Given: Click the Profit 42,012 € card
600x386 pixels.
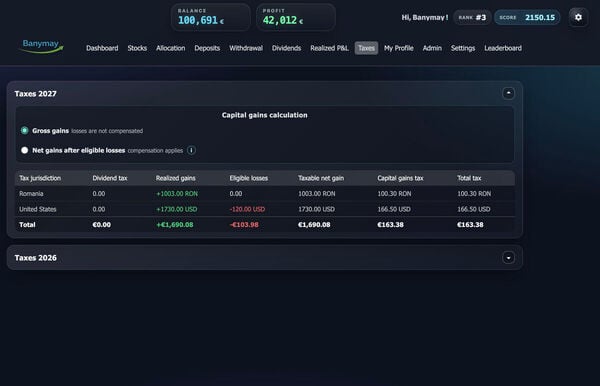Looking at the screenshot, I should click(296, 17).
